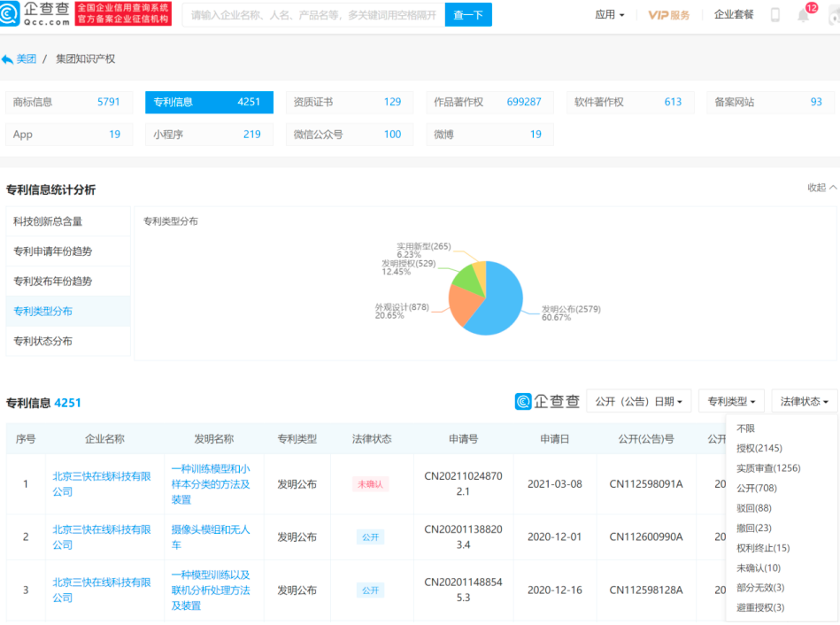Open company link in row 2
Image resolution: width=840 pixels, height=625 pixels.
(102, 537)
